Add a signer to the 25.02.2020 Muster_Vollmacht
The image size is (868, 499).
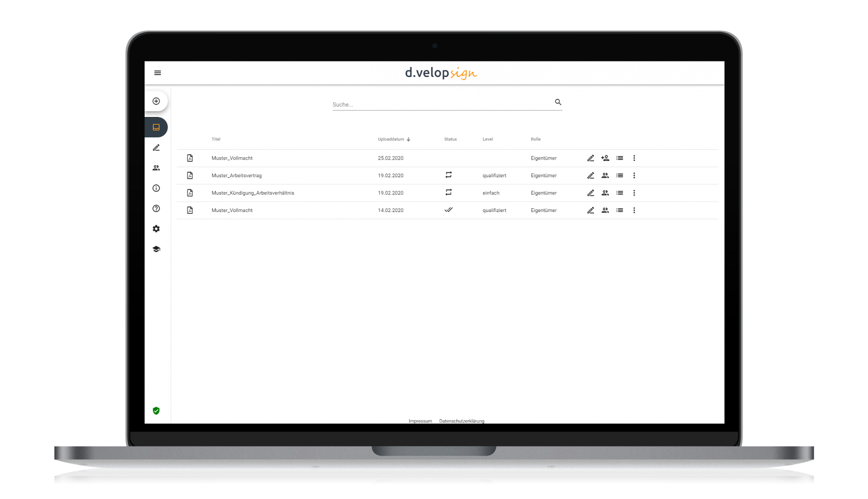(605, 158)
